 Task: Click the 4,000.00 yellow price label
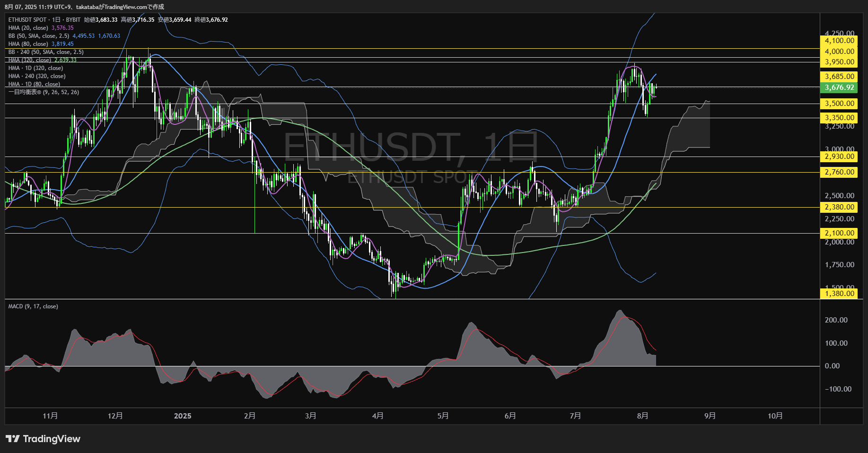840,52
